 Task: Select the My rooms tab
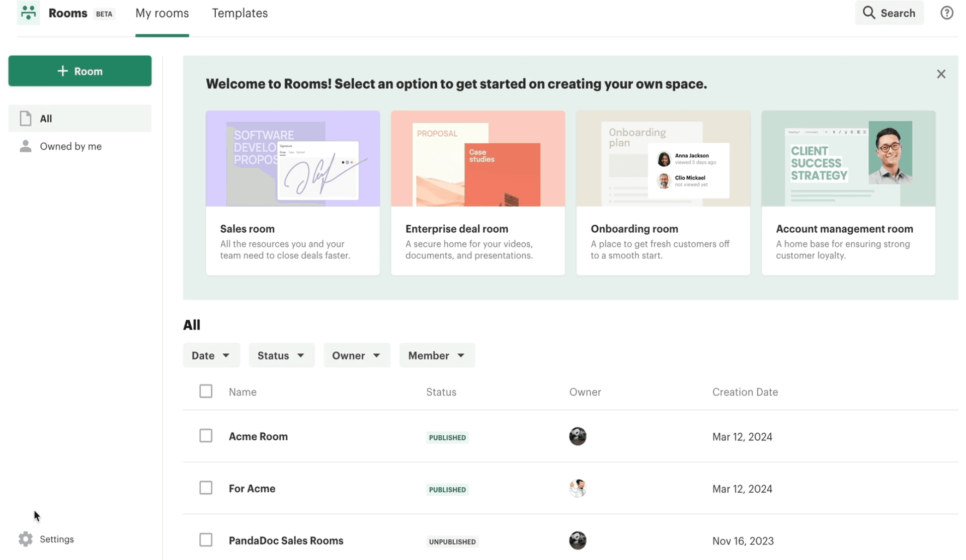162,13
